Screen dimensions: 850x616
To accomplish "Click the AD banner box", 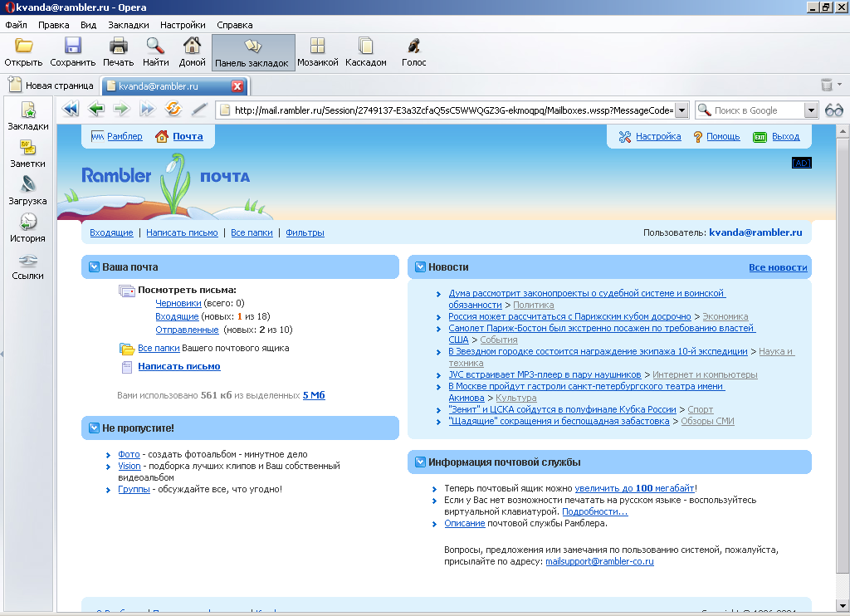I will (802, 163).
